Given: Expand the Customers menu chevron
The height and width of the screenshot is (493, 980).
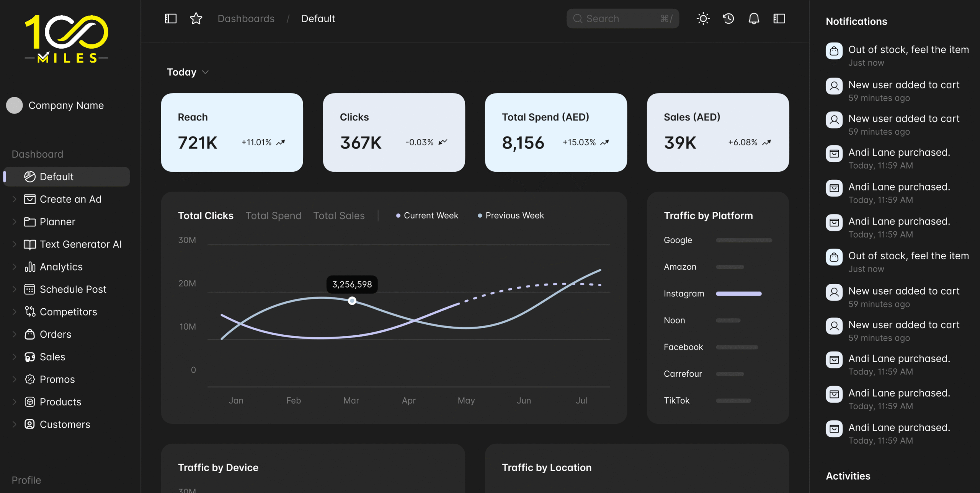Looking at the screenshot, I should pos(15,424).
